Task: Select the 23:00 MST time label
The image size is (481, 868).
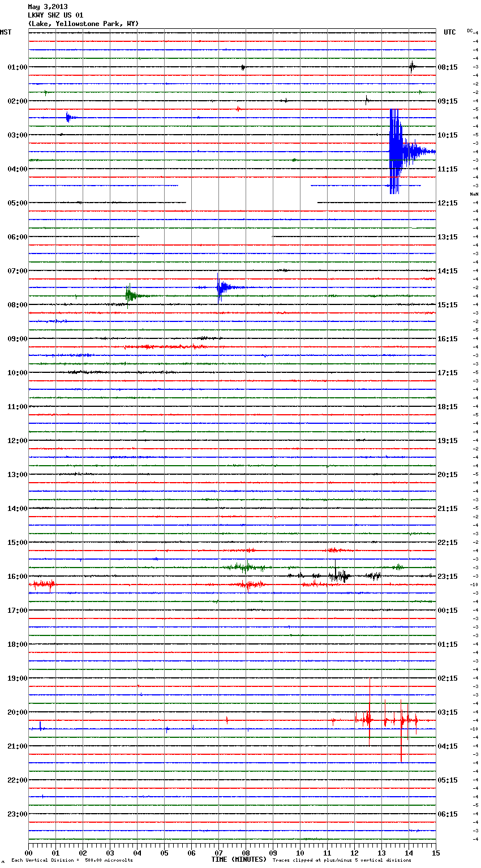Action: (x=17, y=814)
